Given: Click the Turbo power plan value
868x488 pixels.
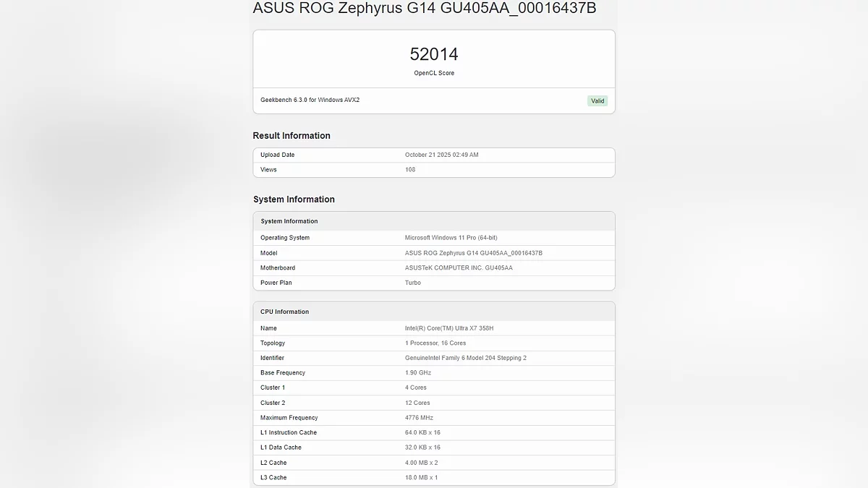Looking at the screenshot, I should tap(412, 283).
